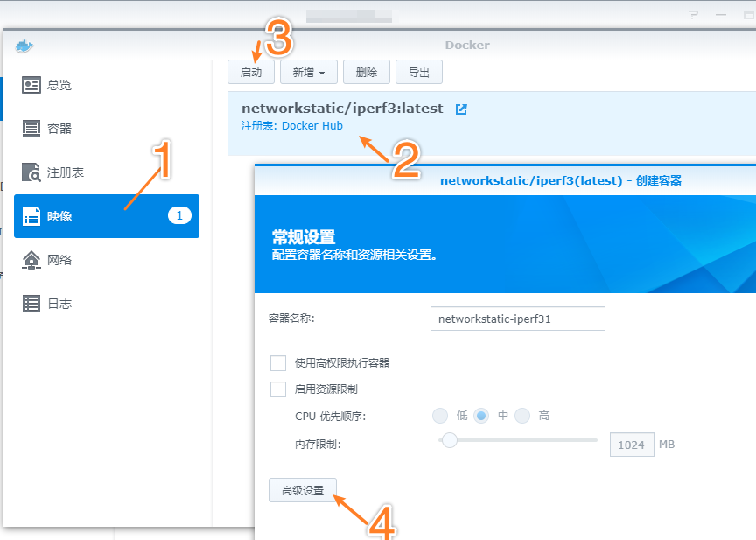Select the 总览 menu entry
Viewport: 756px width, 540px height.
tap(107, 85)
